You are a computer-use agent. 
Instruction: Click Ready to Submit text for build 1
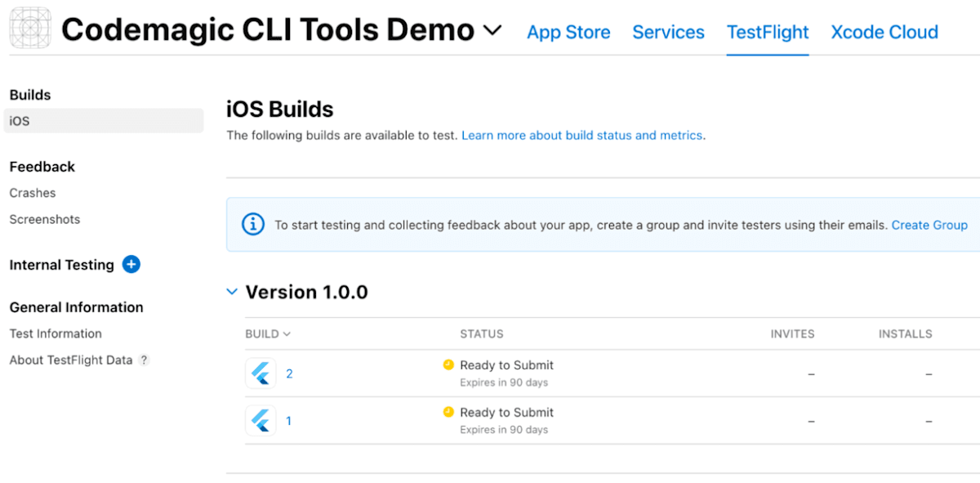tap(506, 413)
